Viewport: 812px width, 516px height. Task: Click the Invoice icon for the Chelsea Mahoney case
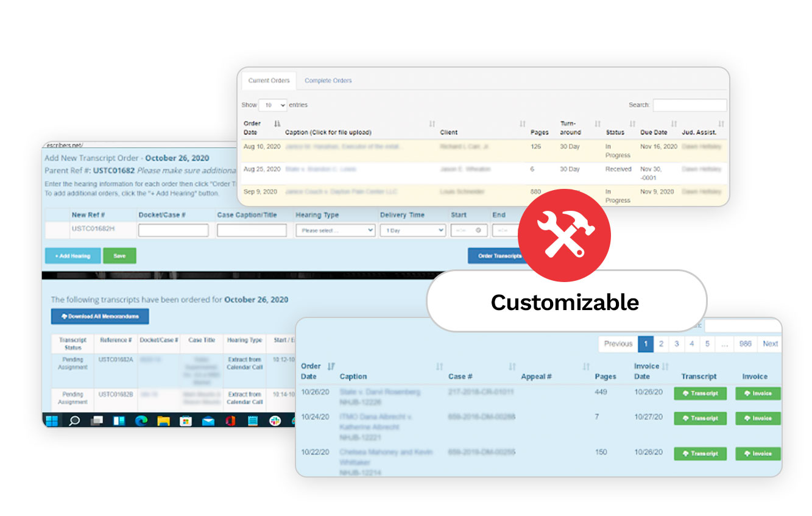point(757,453)
